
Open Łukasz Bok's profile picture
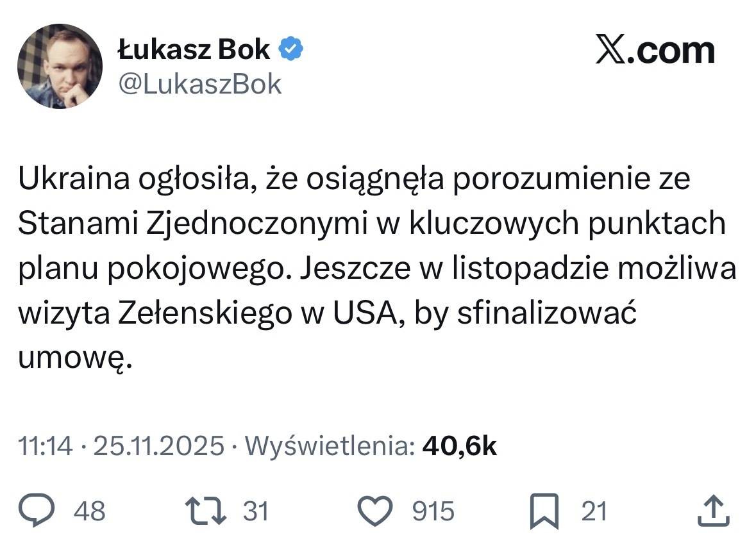(60, 66)
